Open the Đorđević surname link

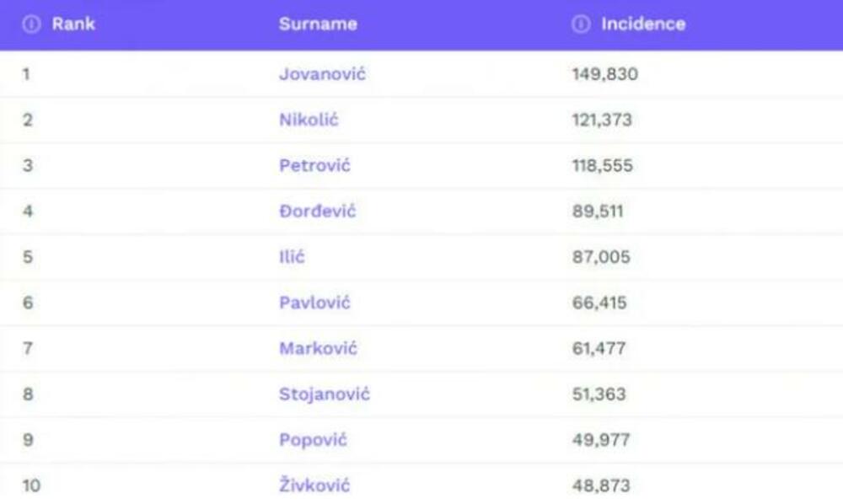pos(318,211)
